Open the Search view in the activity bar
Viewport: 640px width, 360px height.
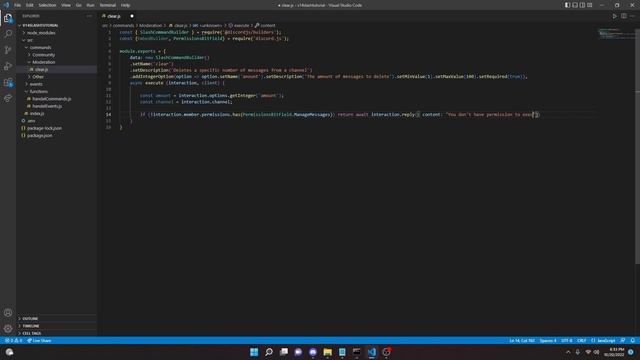click(x=8, y=33)
